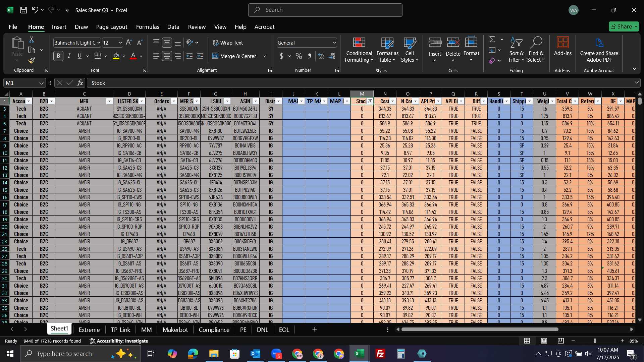Click the Decrease Decimal icon

pyautogui.click(x=332, y=56)
